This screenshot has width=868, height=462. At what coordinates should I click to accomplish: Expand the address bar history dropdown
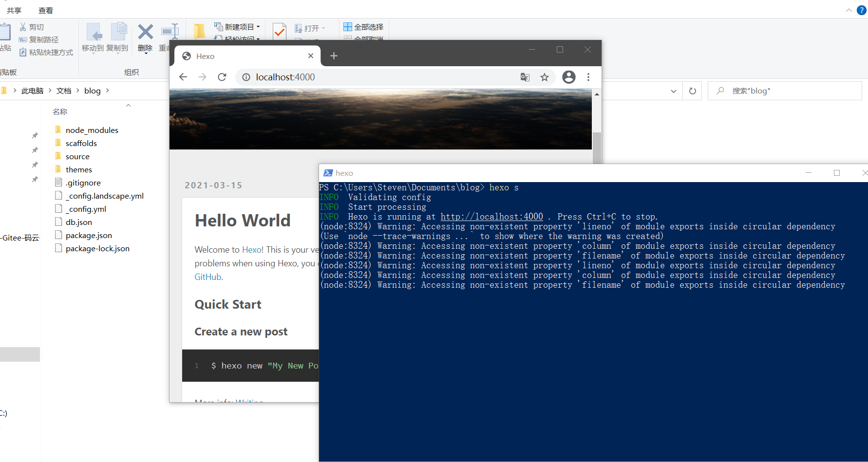(x=673, y=91)
